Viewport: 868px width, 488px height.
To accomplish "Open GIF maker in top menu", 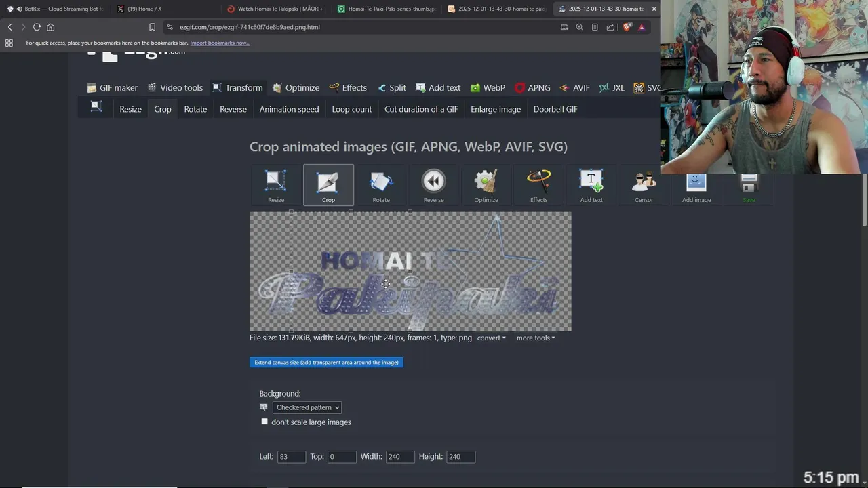I will [x=112, y=87].
